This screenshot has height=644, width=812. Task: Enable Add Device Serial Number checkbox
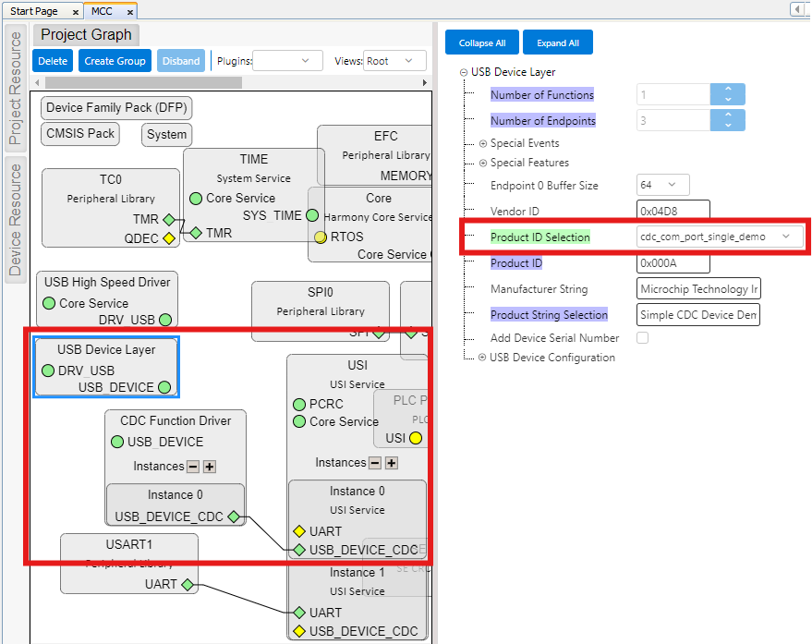point(643,338)
